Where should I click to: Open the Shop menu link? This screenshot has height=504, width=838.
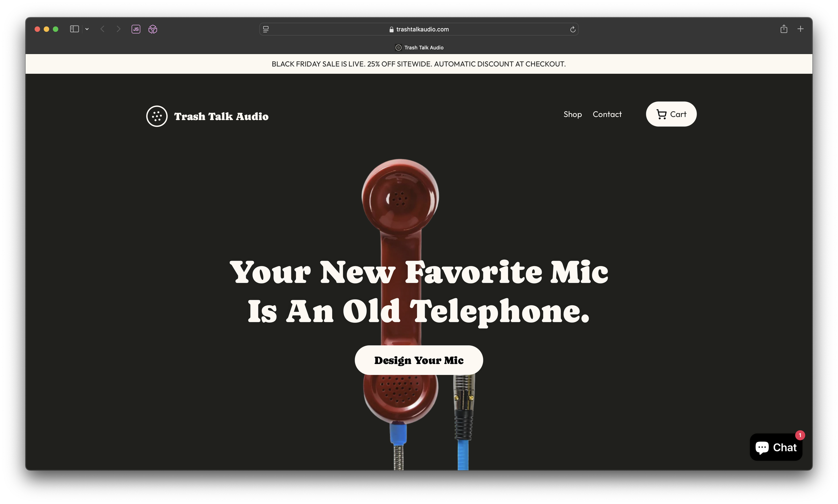[x=573, y=115]
